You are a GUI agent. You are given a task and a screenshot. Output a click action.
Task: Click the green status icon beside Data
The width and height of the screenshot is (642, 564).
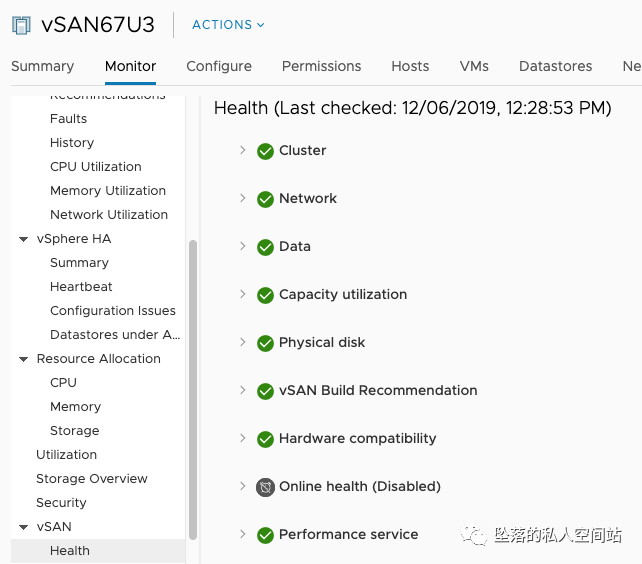click(x=265, y=247)
